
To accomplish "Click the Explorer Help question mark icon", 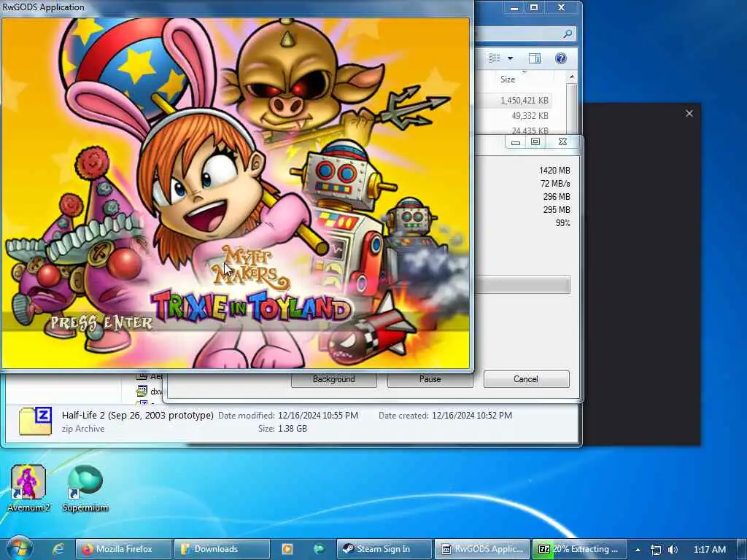I will 561,58.
